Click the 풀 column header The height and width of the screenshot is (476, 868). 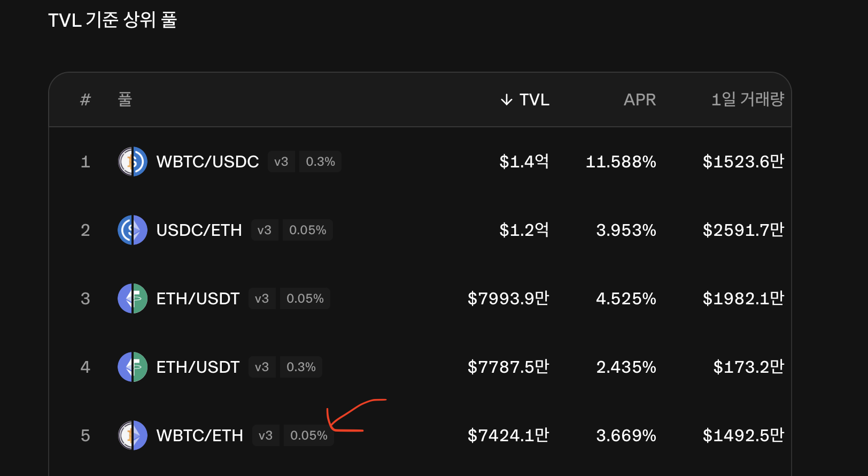[x=125, y=99]
